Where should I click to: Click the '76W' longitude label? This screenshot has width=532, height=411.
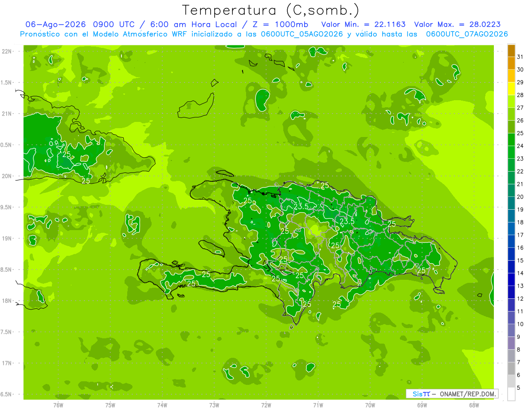click(58, 405)
